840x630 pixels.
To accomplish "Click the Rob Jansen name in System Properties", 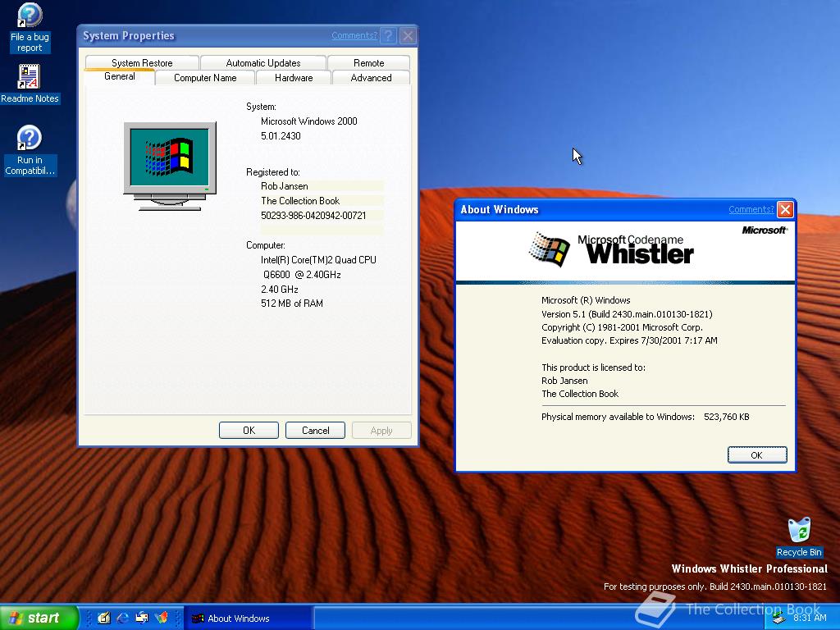I will [285, 186].
